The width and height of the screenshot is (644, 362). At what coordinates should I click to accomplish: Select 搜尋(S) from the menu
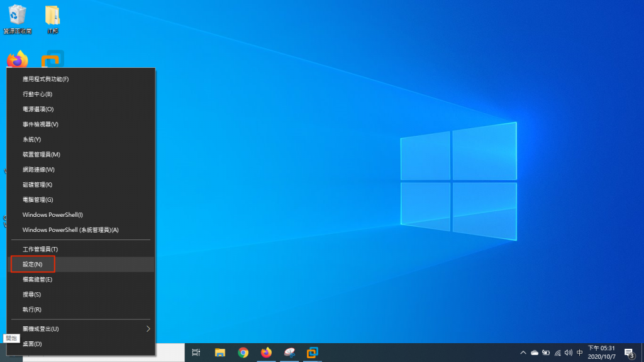[x=81, y=295]
